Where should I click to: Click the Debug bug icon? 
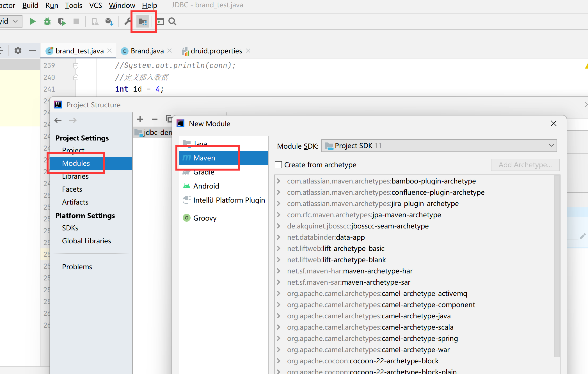(47, 21)
